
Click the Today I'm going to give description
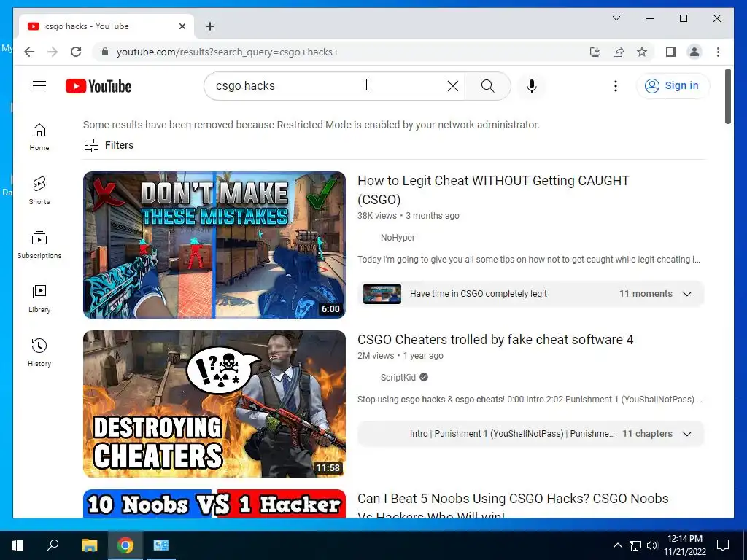click(529, 260)
